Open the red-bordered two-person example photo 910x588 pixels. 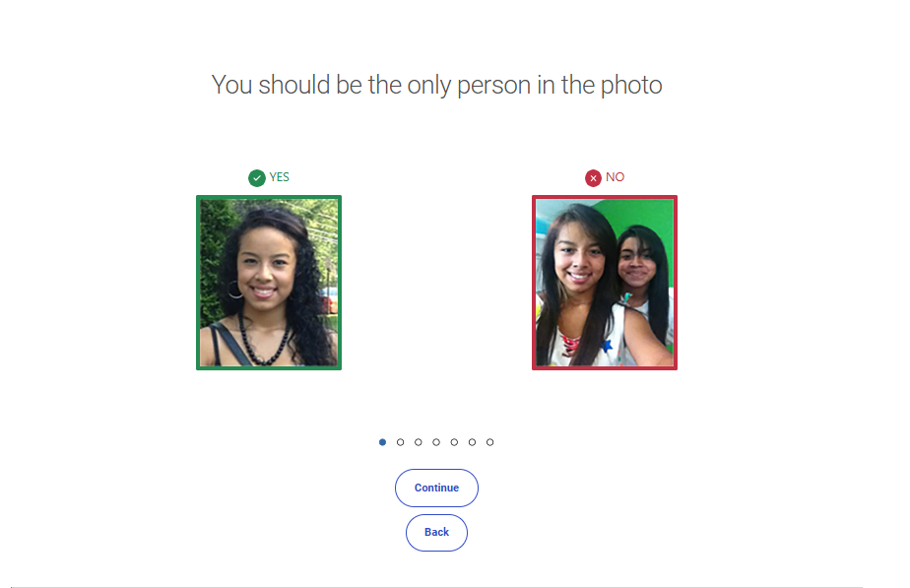tap(605, 283)
